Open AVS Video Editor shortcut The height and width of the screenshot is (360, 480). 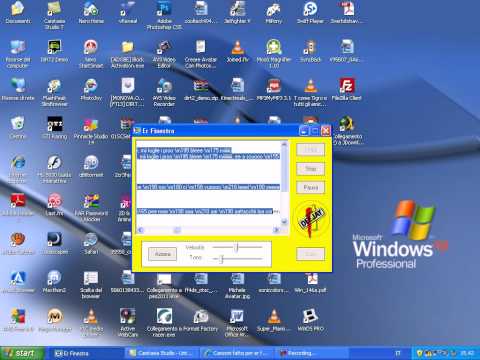click(164, 53)
